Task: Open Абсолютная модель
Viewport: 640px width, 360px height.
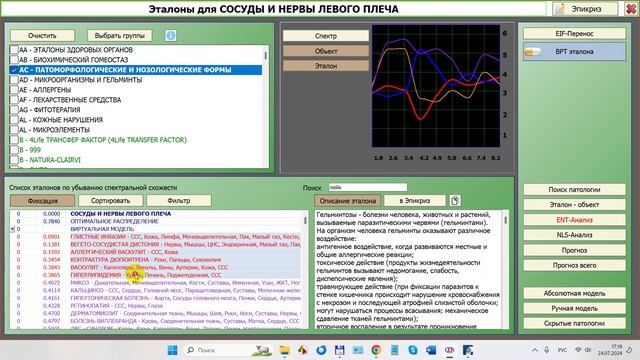Action: click(x=574, y=293)
